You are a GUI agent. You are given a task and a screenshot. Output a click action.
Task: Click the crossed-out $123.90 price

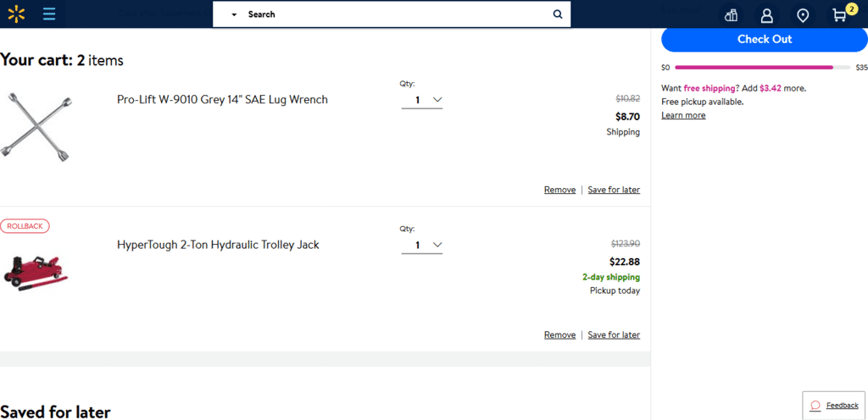click(x=626, y=244)
